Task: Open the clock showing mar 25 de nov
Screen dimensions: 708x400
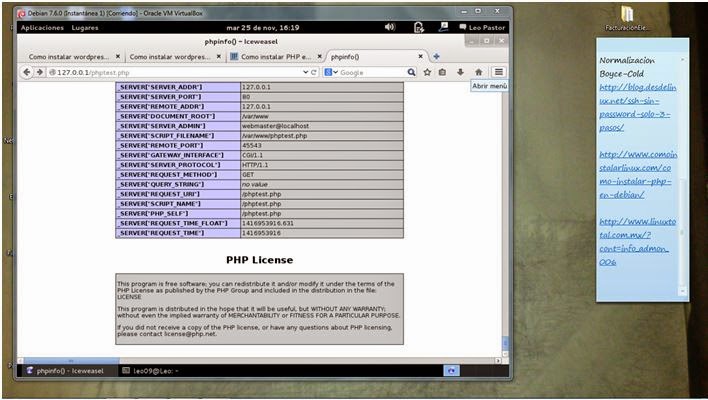Action: pos(263,28)
